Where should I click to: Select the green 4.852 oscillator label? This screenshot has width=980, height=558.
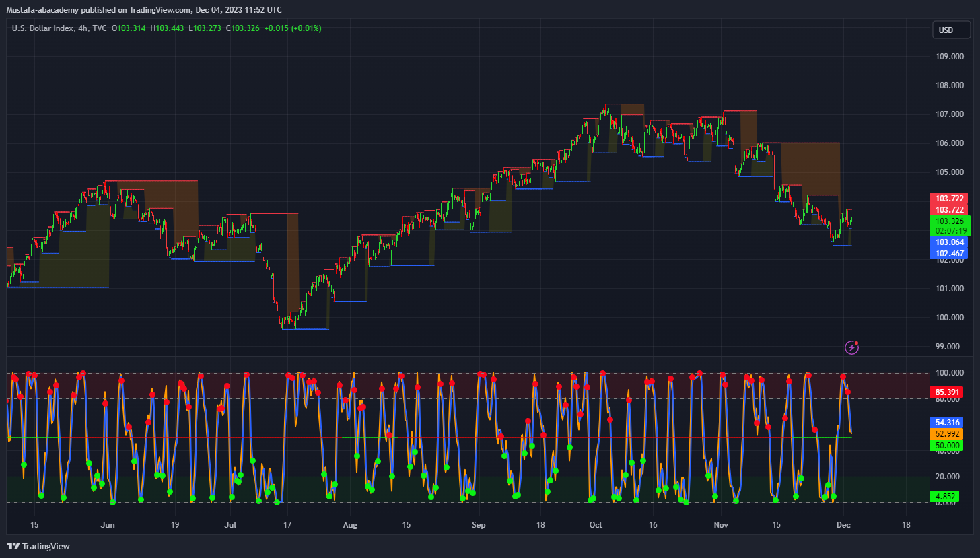click(949, 497)
